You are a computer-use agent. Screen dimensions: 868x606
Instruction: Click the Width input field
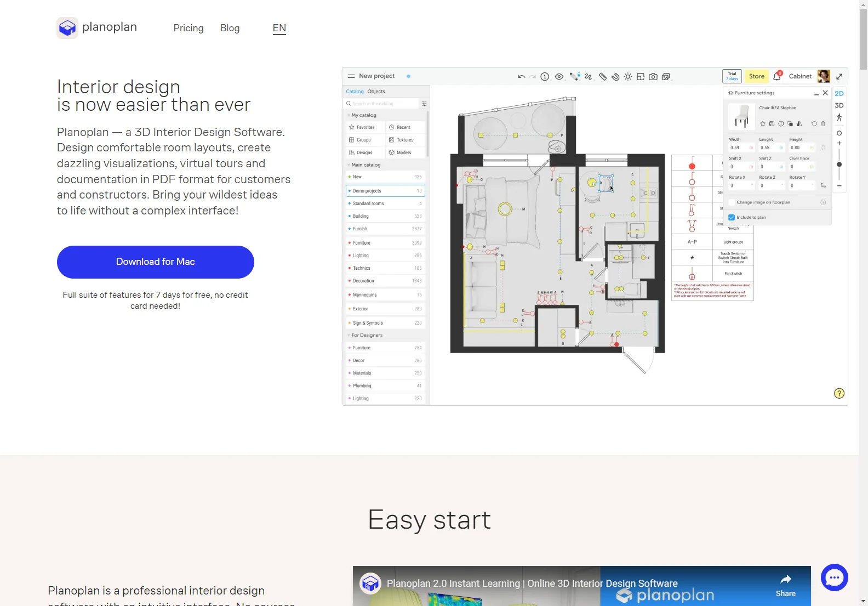click(x=741, y=148)
